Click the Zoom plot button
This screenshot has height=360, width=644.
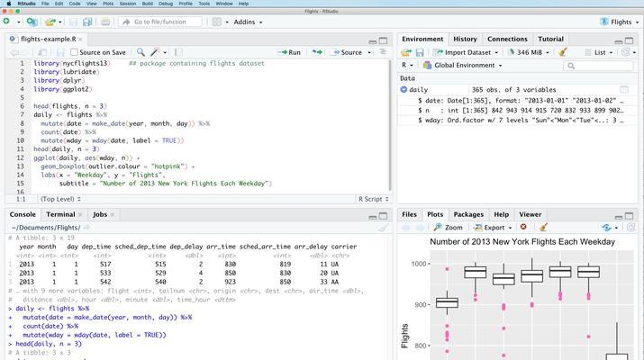(x=448, y=227)
